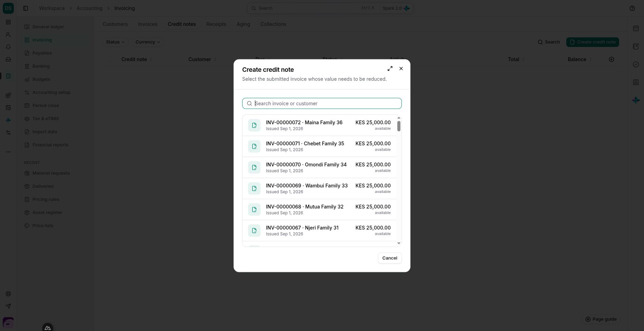Open the checkmark tasks icon in right rail
644x331 pixels.
point(636,64)
